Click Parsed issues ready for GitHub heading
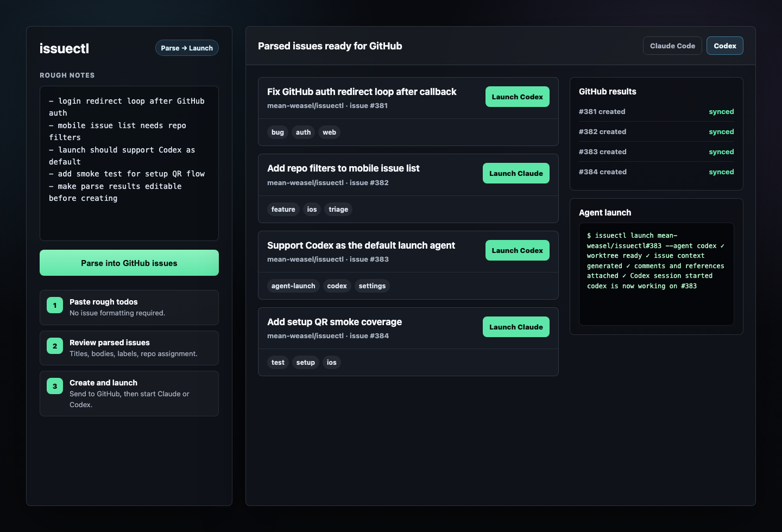The width and height of the screenshot is (782, 532). (x=330, y=46)
